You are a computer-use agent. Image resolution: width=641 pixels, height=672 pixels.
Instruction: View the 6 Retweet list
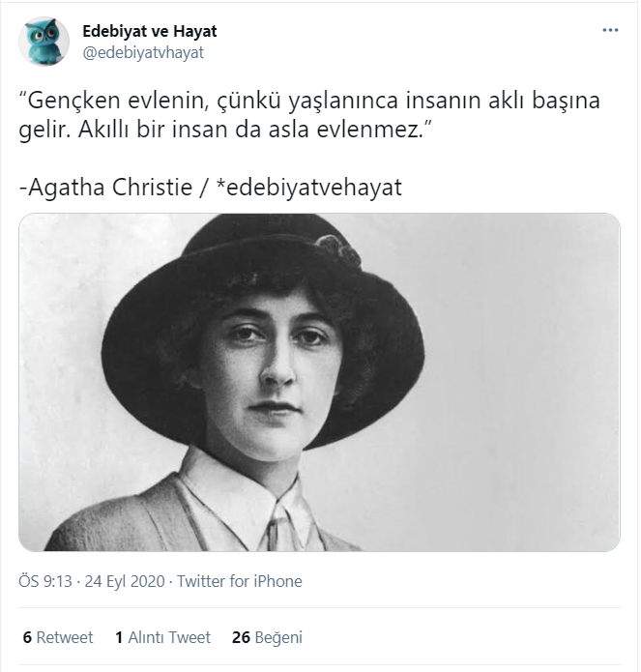pos(57,637)
